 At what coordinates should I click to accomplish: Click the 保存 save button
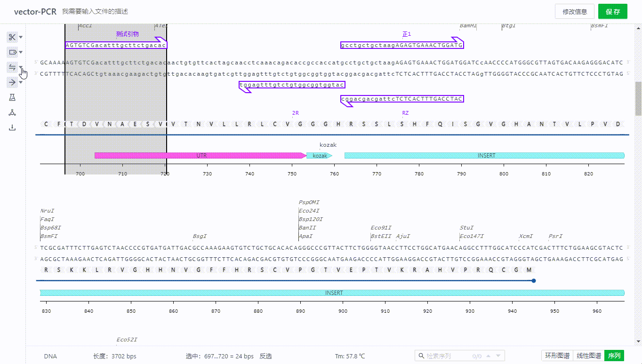(x=613, y=12)
